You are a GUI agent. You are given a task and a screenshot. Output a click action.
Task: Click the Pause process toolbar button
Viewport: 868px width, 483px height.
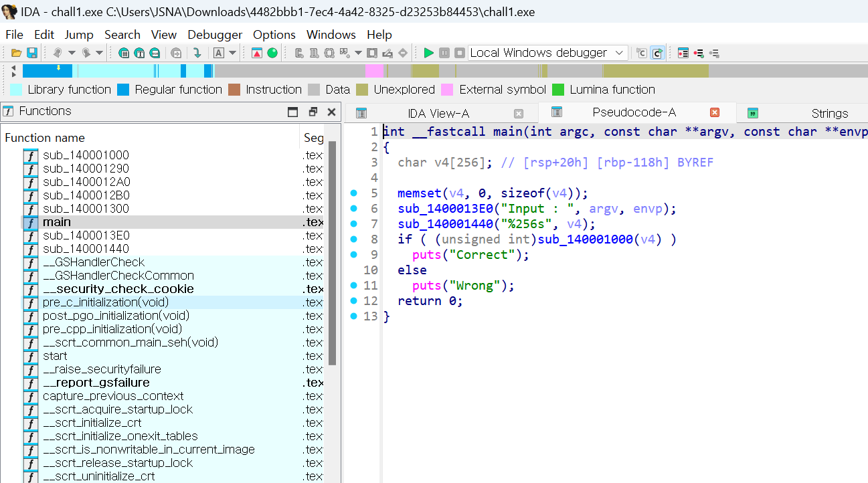click(x=444, y=53)
